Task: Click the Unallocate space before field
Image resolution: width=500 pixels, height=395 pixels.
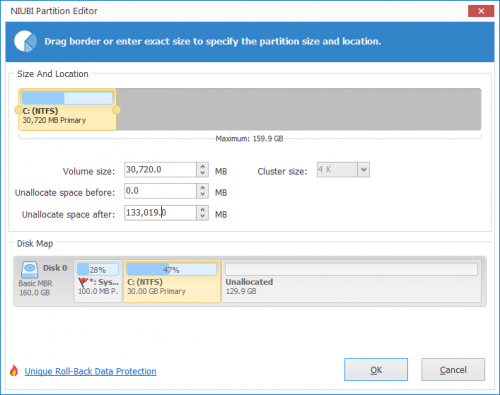Action: pyautogui.click(x=160, y=191)
